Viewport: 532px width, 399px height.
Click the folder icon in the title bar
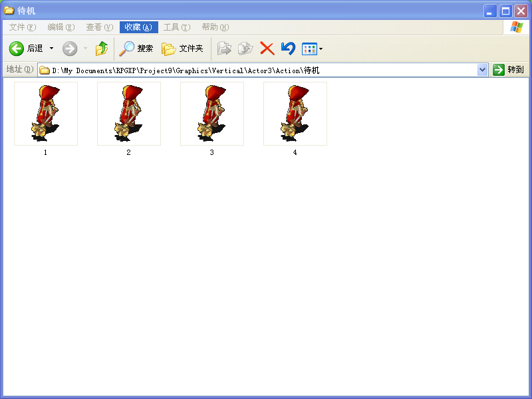point(9,11)
